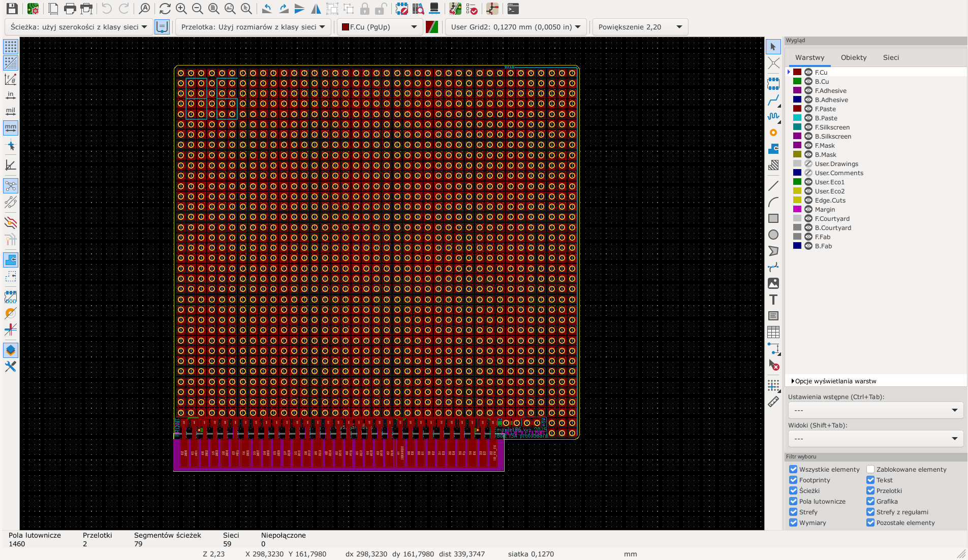Select the User.Eco1 layer row
Viewport: 968px width, 560px height.
(876, 182)
